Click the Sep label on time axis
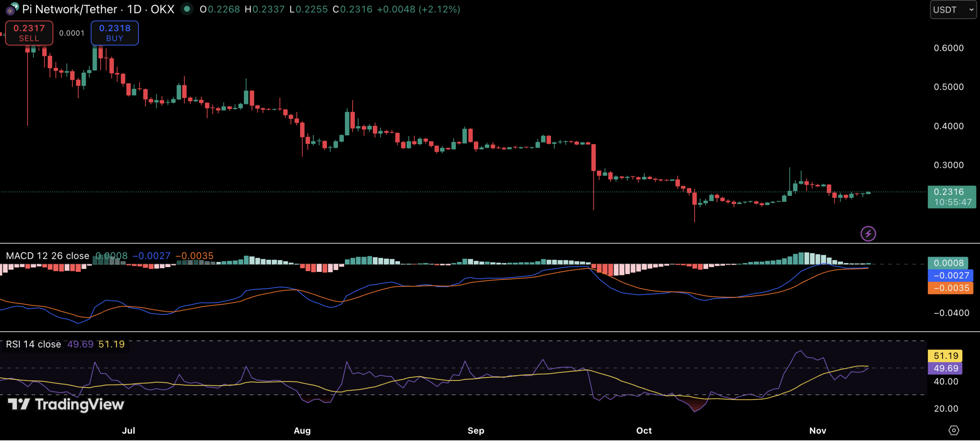Screen dimensions: 980x441 (476, 431)
